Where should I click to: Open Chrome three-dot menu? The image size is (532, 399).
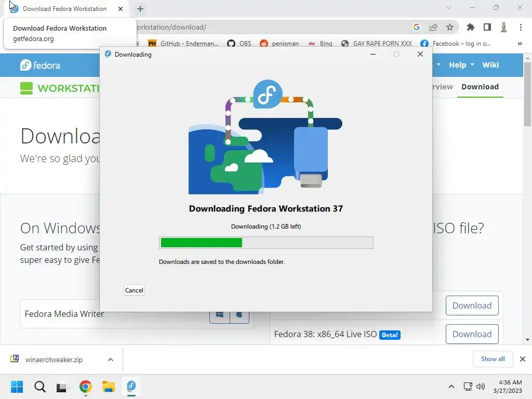coord(521,27)
